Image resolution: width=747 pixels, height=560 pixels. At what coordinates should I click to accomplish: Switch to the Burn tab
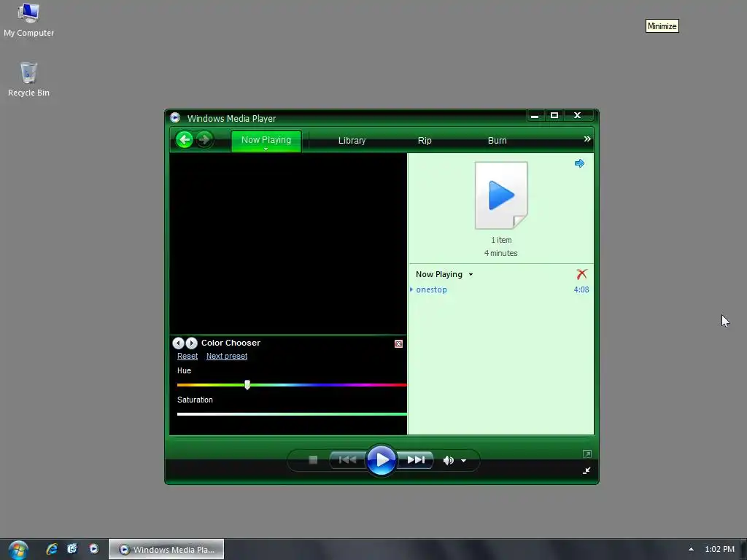[x=497, y=141]
